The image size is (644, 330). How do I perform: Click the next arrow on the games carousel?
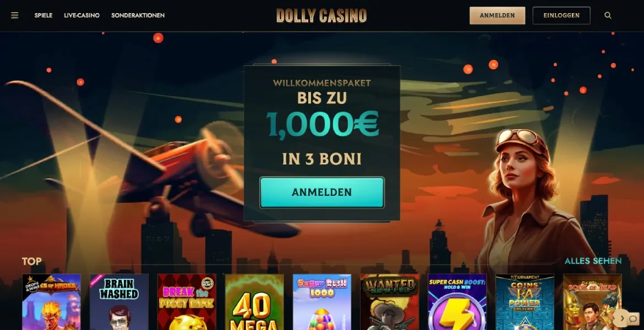click(x=620, y=318)
